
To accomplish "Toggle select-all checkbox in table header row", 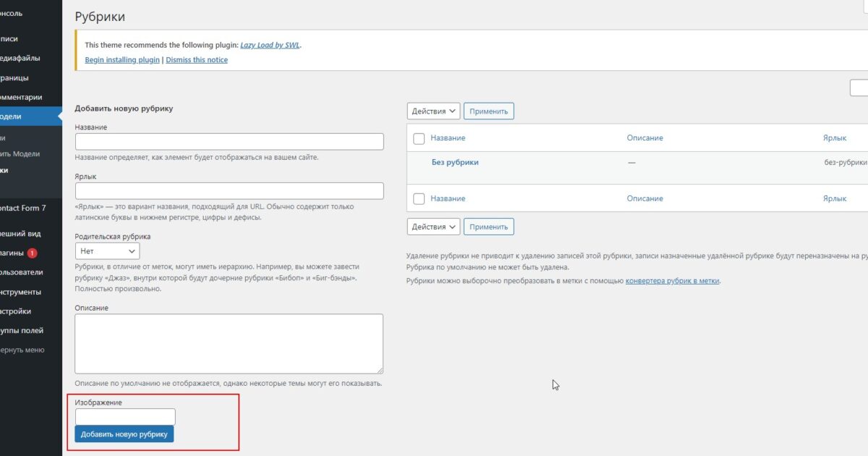I will tap(419, 138).
